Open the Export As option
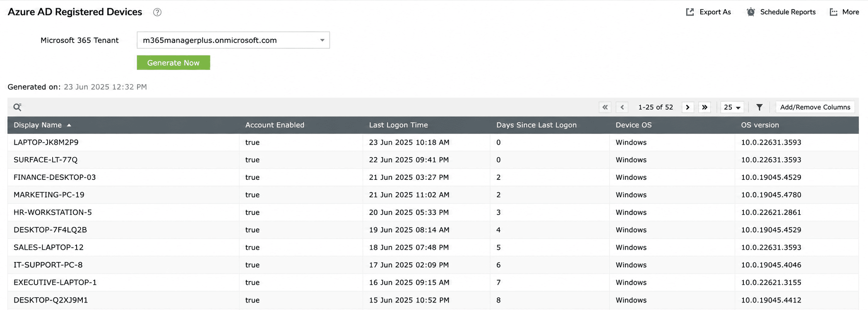The width and height of the screenshot is (868, 310). [708, 12]
